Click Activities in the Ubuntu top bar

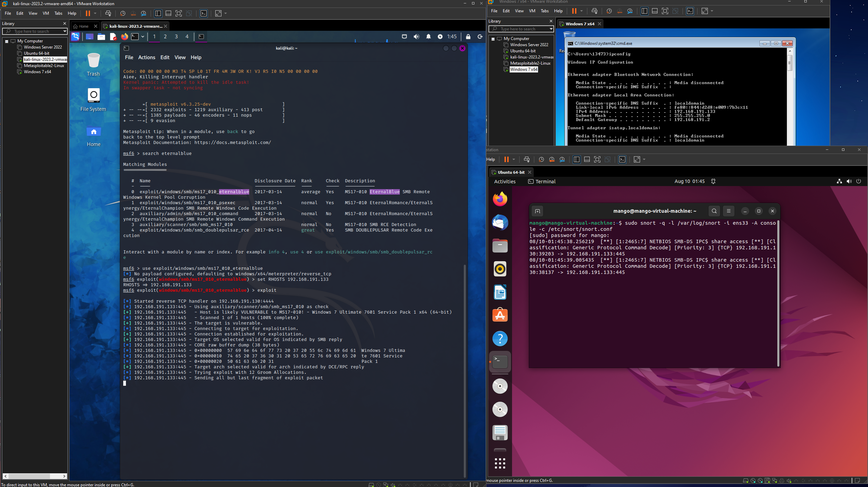tap(505, 182)
